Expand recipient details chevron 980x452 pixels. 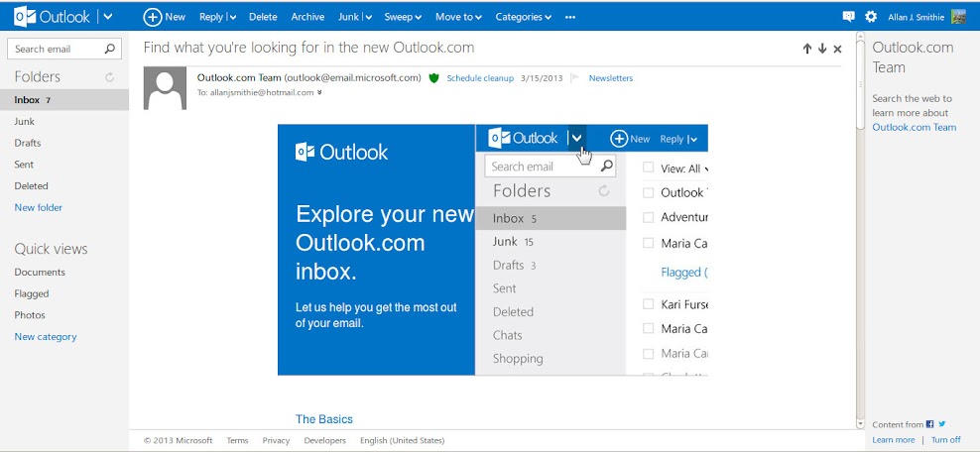pyautogui.click(x=319, y=92)
